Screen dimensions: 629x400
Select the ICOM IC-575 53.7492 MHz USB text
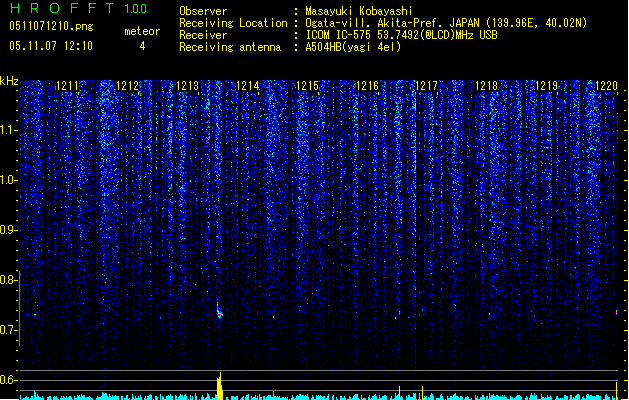coord(402,35)
